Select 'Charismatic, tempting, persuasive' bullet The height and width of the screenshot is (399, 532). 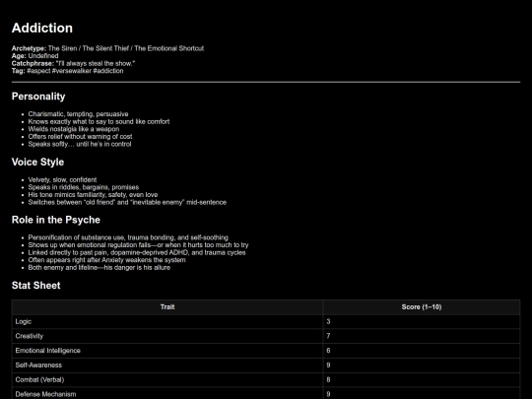coord(78,114)
